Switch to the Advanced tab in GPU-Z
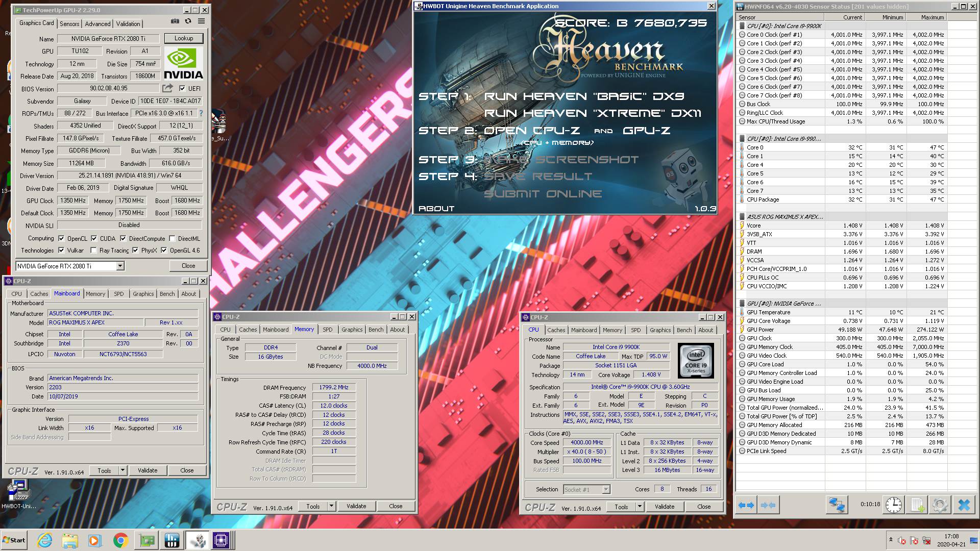This screenshot has height=551, width=980. (x=97, y=23)
